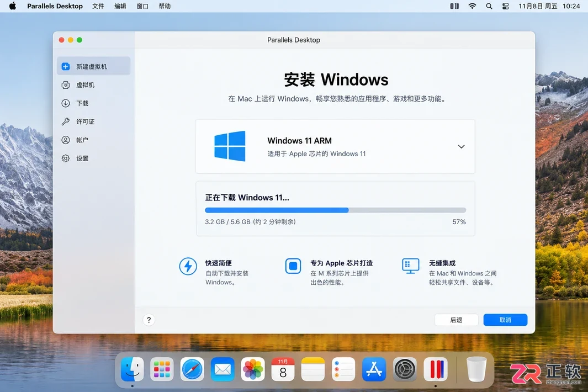Open the 设置 sidebar section
This screenshot has width=588, height=392.
click(93, 158)
